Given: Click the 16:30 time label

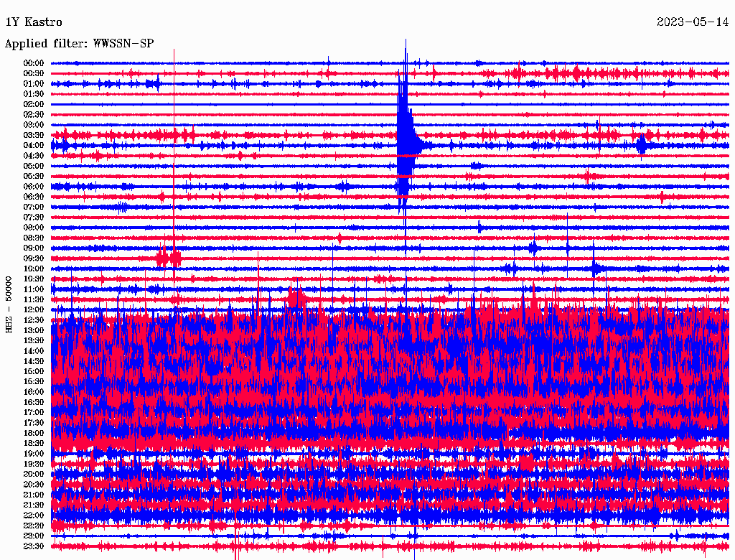Looking at the screenshot, I should coord(34,403).
